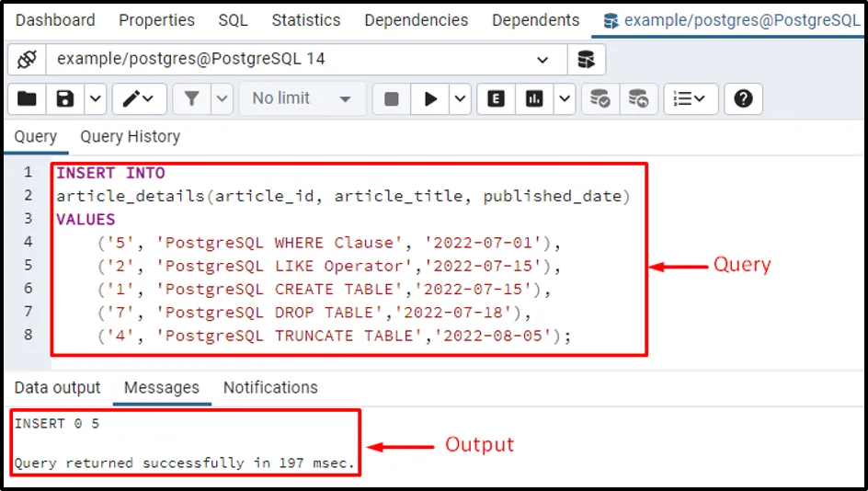Click the commit transaction icon
The width and height of the screenshot is (868, 491).
[600, 99]
